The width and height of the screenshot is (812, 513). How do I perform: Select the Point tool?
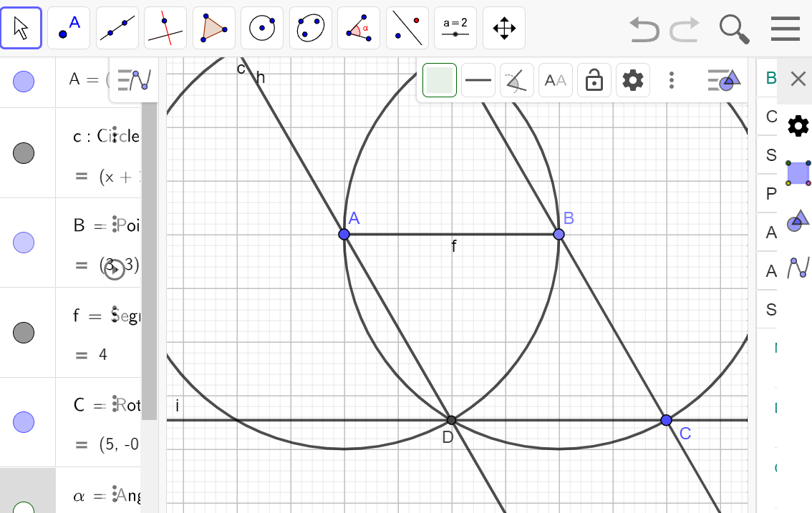[69, 28]
